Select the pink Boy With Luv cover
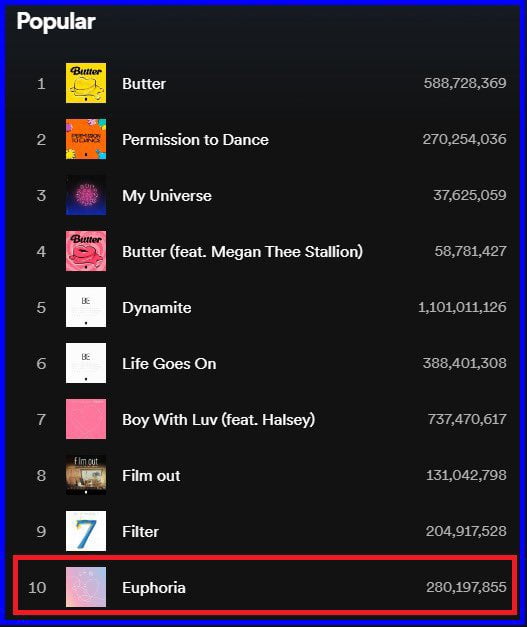 [x=86, y=419]
